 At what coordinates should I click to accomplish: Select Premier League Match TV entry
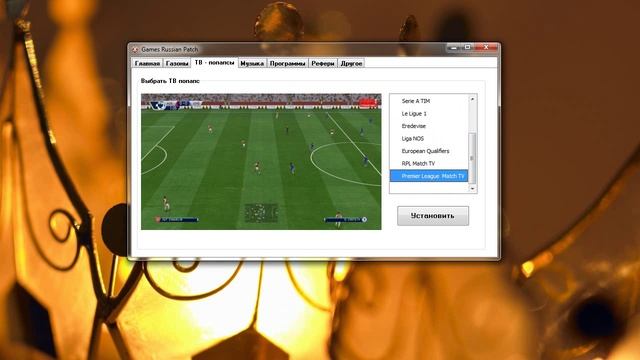429,176
